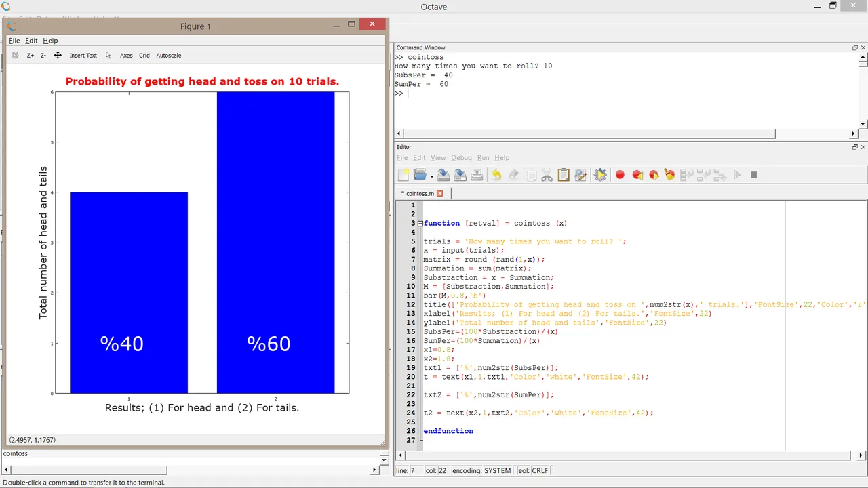Image resolution: width=868 pixels, height=488 pixels.
Task: Close the cointoss.m tab with red X
Action: pyautogui.click(x=439, y=193)
